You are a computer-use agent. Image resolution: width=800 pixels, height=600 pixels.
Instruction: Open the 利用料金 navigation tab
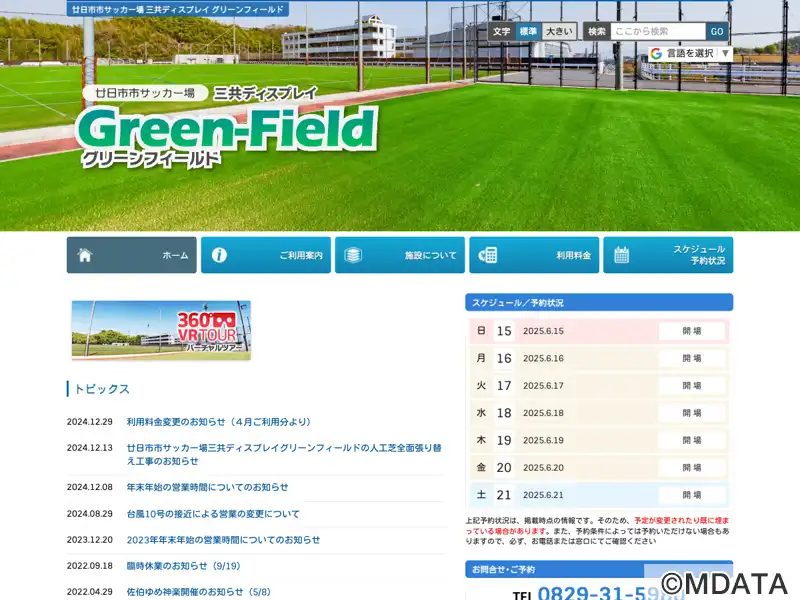[534, 255]
